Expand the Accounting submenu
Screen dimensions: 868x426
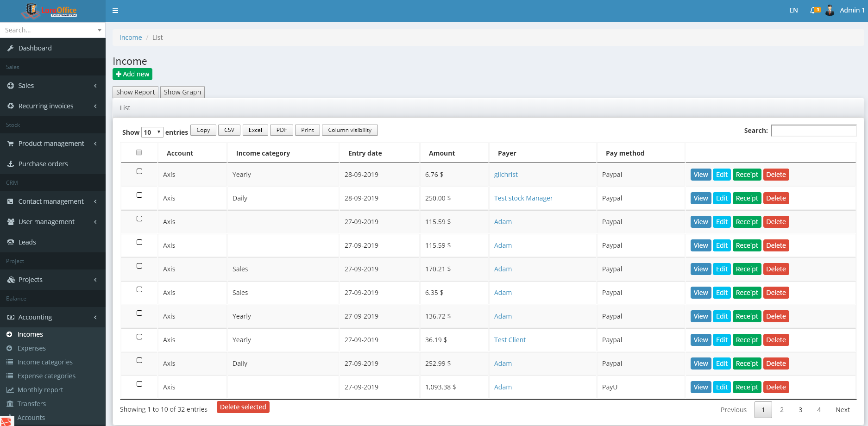[35, 317]
